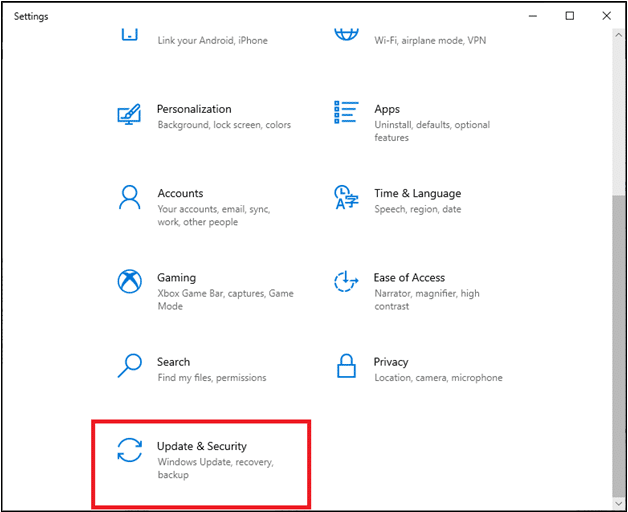Open the Apps settings title
The image size is (628, 512).
click(387, 109)
